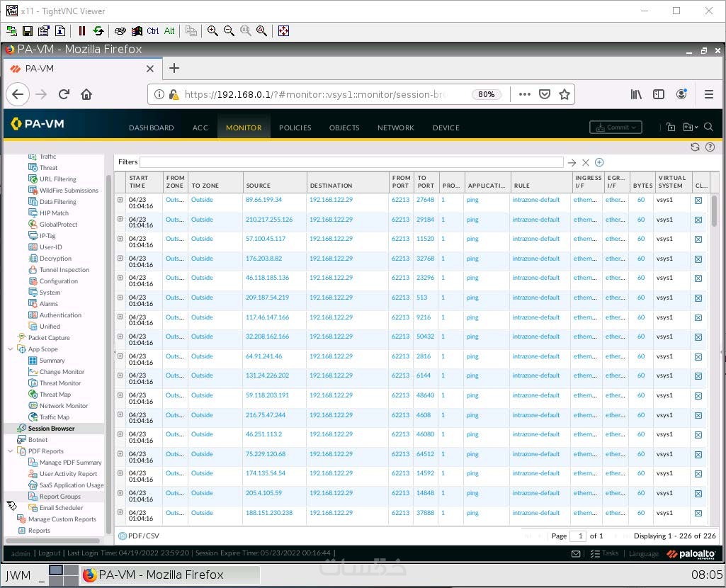Send Ctrl key via TightVNC toolbar

pos(152,31)
